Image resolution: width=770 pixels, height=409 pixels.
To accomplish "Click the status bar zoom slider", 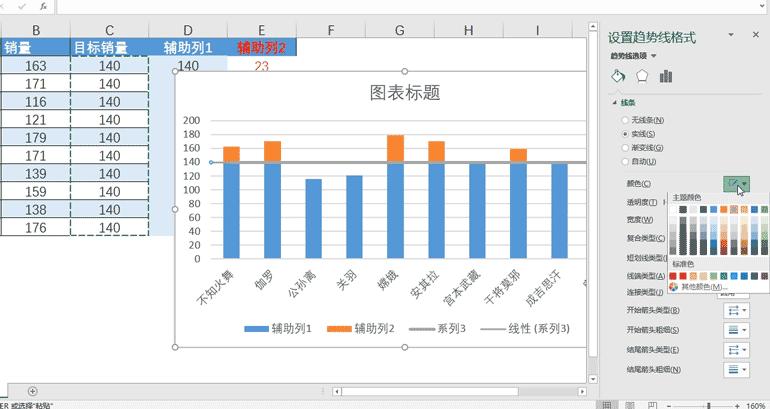I will tap(708, 406).
